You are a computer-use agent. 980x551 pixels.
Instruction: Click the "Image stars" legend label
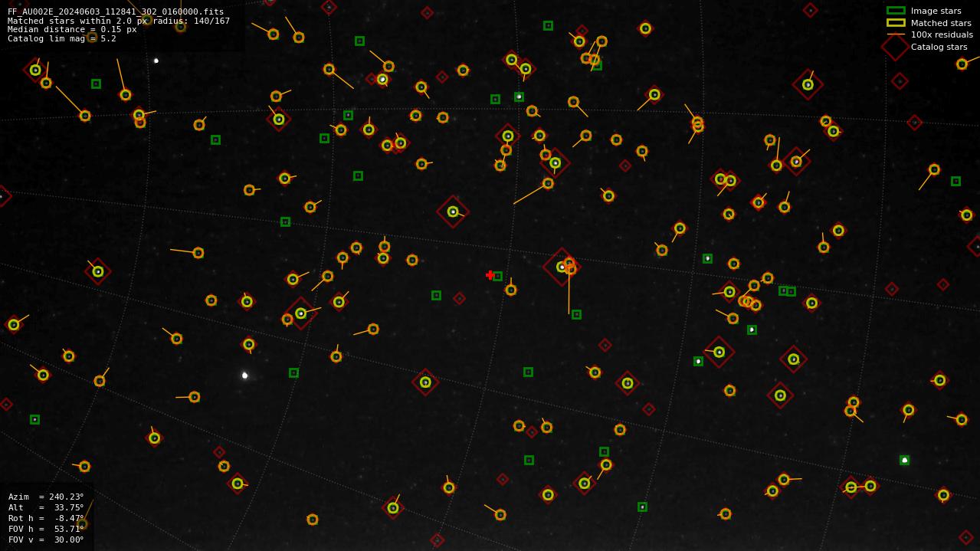pos(936,11)
